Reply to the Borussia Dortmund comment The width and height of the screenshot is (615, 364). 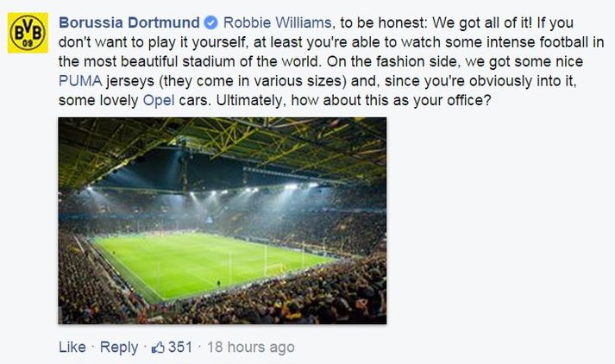click(119, 347)
